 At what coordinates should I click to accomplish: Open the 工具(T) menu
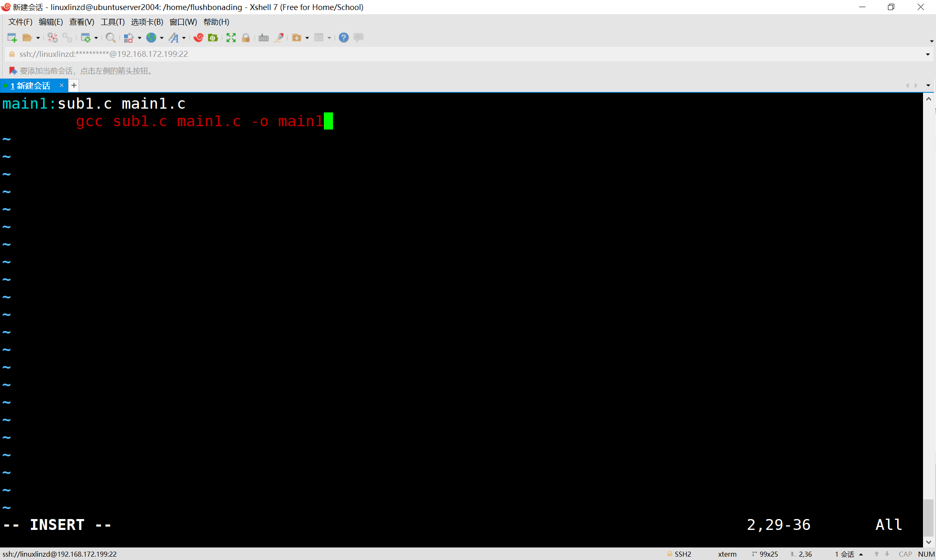click(x=112, y=22)
